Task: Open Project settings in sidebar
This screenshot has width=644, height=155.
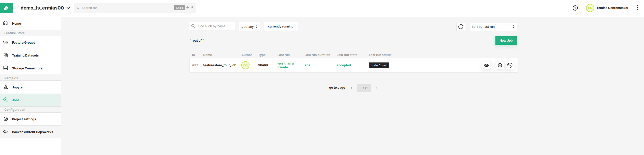Action: (24, 119)
